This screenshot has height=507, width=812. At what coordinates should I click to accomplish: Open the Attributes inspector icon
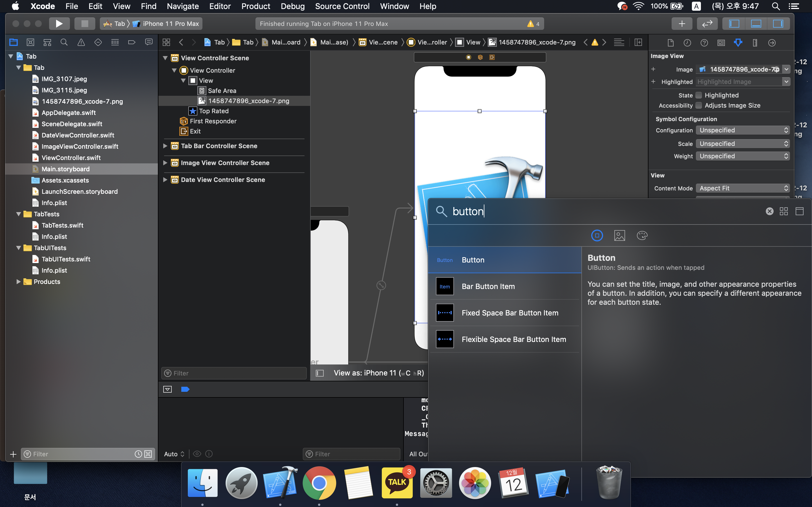[738, 43]
